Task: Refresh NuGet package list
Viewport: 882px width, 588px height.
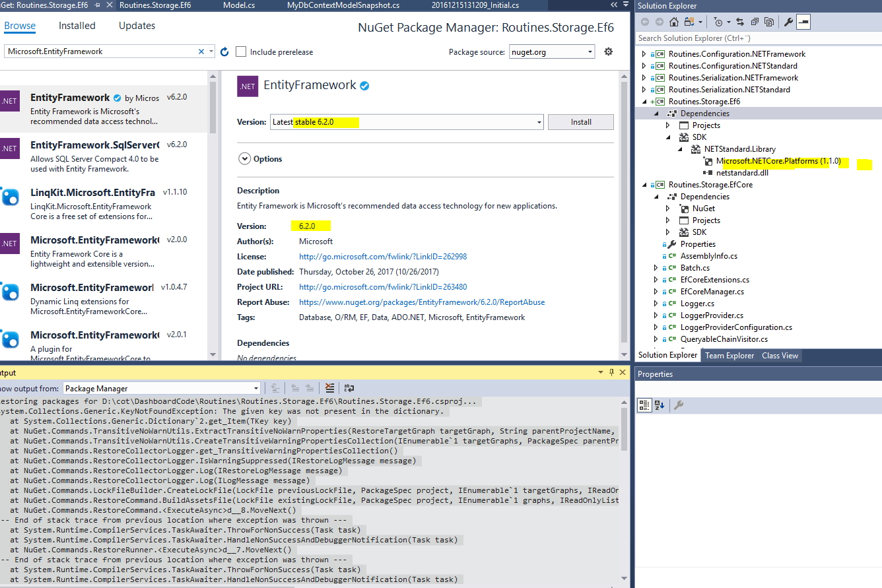Action: pos(224,51)
